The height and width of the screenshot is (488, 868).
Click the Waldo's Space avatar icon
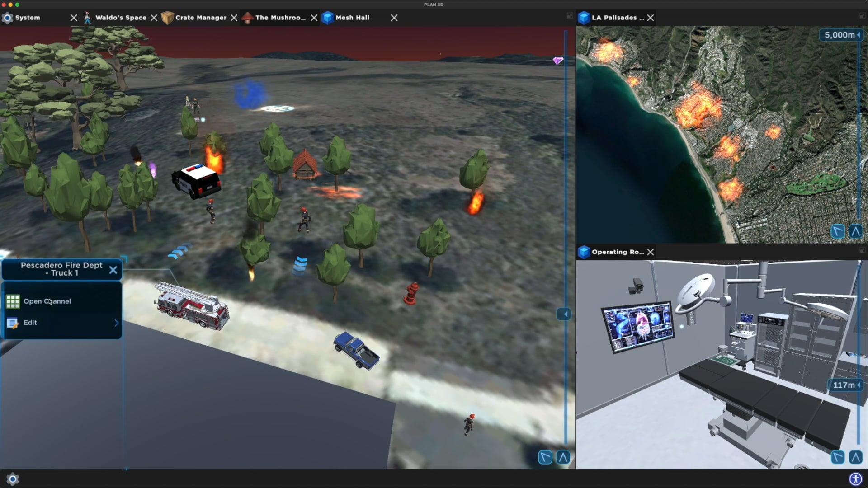click(88, 18)
